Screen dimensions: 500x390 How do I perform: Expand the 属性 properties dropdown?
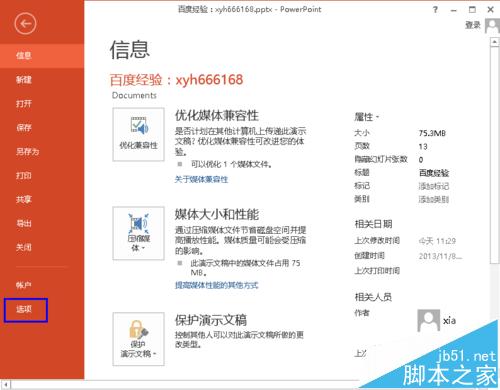[x=366, y=117]
